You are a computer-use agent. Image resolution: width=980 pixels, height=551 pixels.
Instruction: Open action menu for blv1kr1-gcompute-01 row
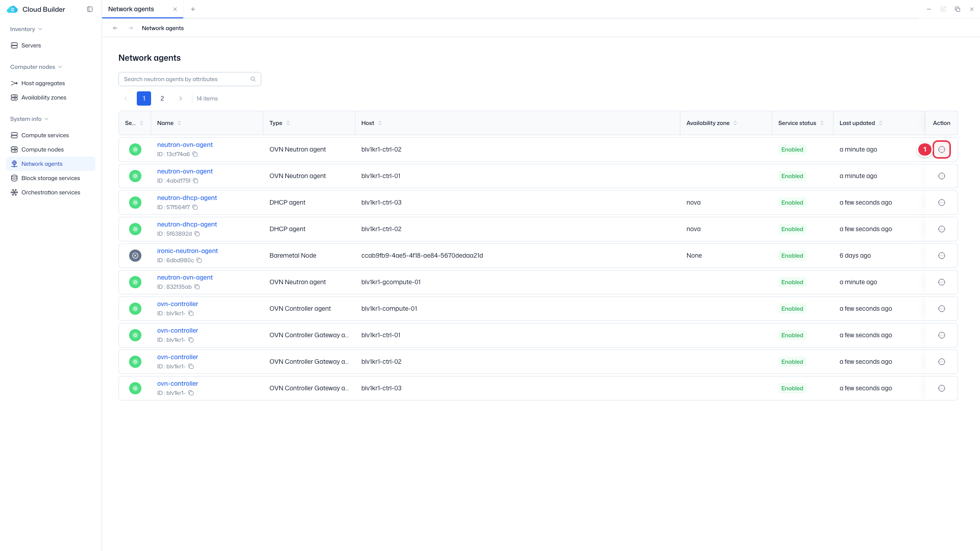(x=942, y=282)
